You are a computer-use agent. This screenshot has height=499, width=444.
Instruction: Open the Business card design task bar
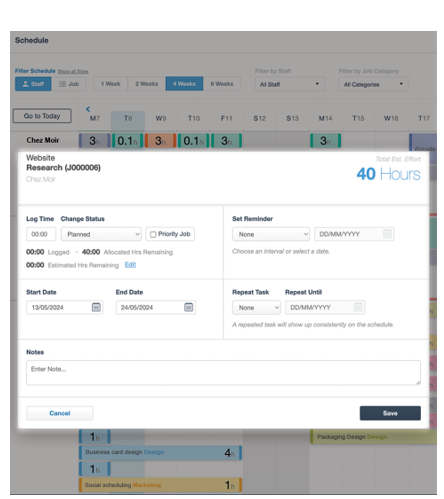click(x=160, y=452)
